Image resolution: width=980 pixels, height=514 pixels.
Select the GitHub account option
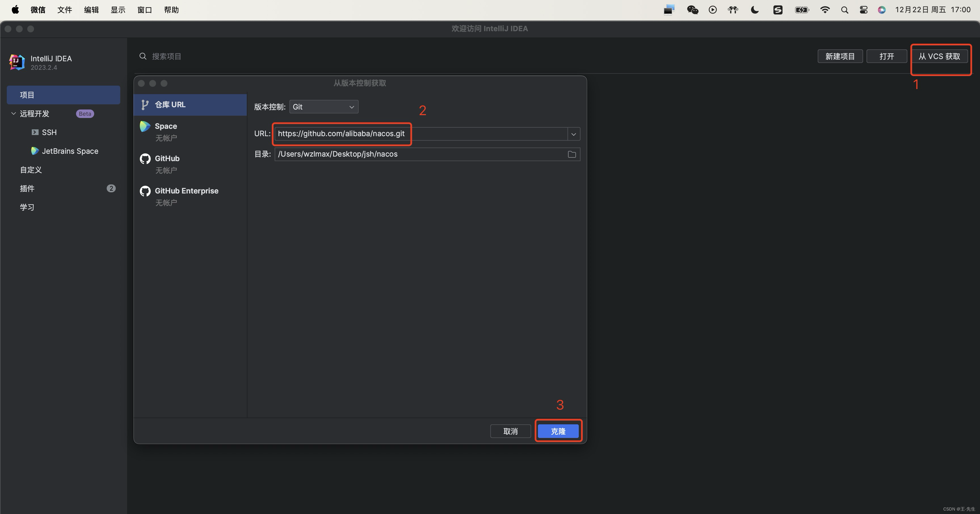point(190,164)
